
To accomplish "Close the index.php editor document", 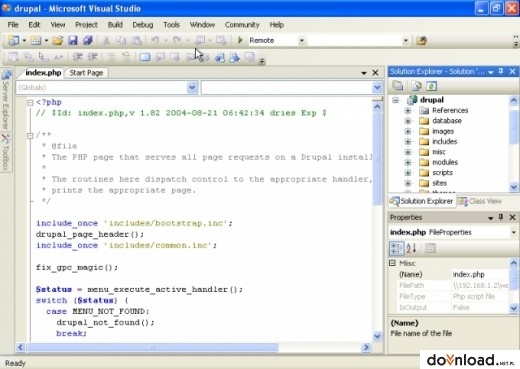I will [375, 73].
